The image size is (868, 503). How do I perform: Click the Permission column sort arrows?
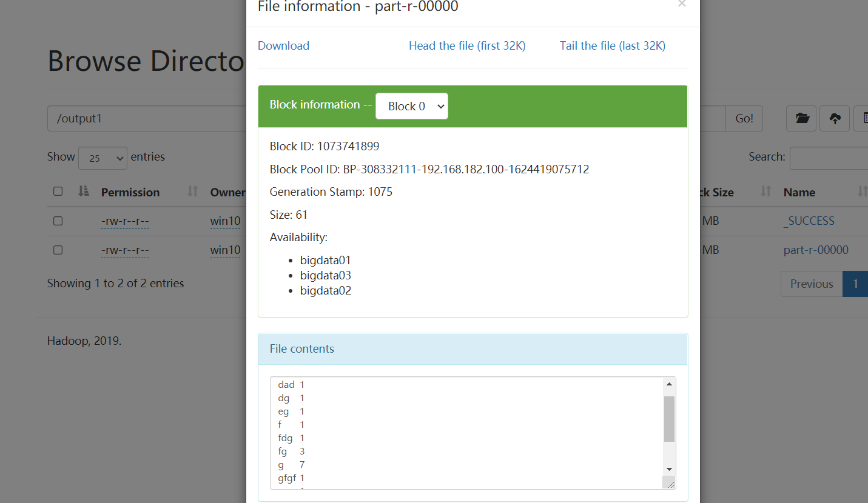(x=193, y=192)
